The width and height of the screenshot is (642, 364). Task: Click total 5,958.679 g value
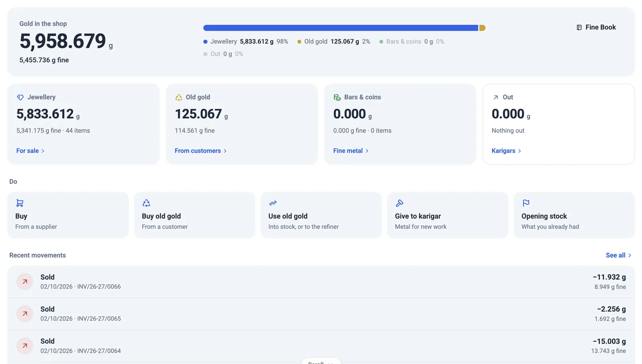coord(66,41)
